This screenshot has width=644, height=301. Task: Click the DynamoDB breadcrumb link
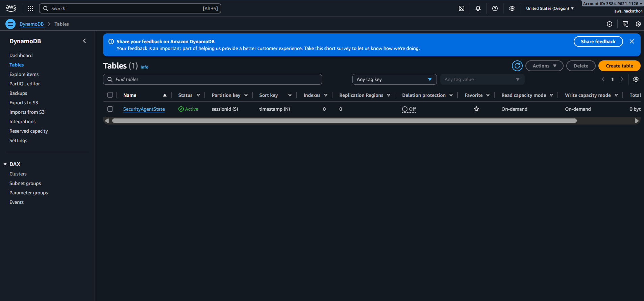click(31, 24)
